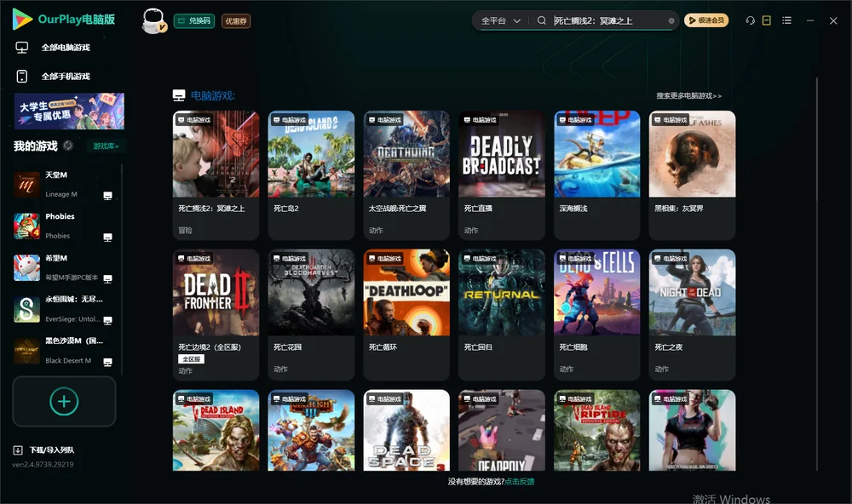Image resolution: width=852 pixels, height=504 pixels.
Task: Open the 黑相集: 灰冥界 game card
Action: tap(692, 175)
